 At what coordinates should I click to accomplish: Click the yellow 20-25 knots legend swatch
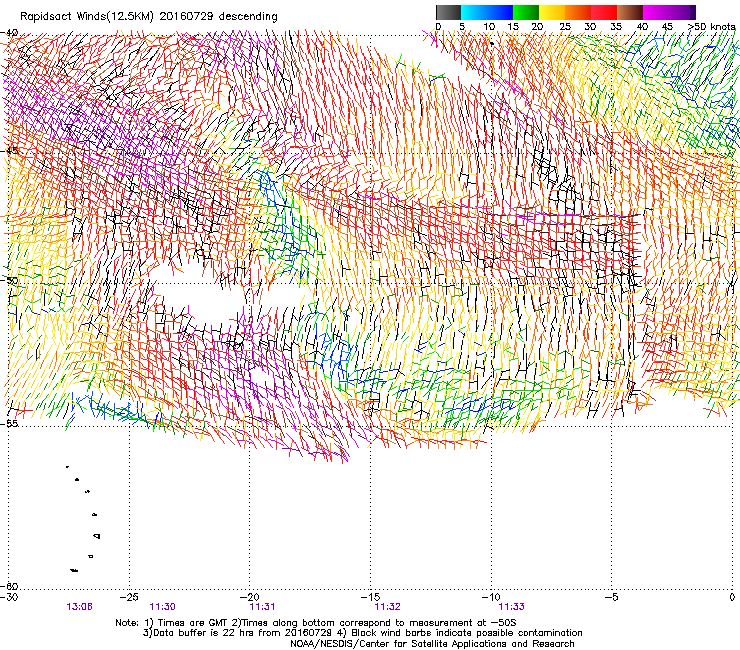(x=552, y=12)
